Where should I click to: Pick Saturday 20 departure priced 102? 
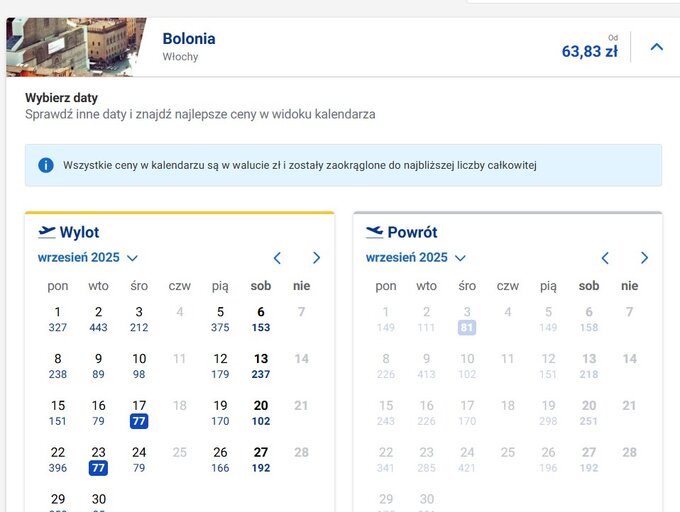pos(261,413)
